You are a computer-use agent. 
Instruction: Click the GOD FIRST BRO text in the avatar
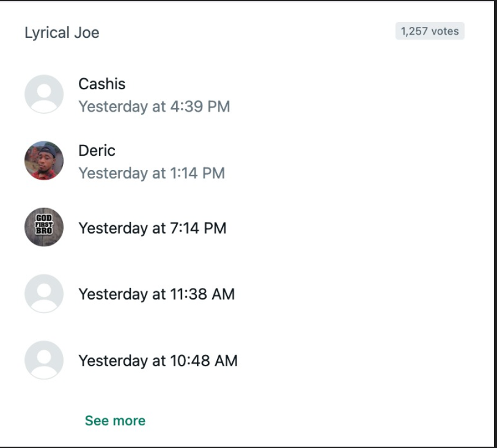point(45,226)
